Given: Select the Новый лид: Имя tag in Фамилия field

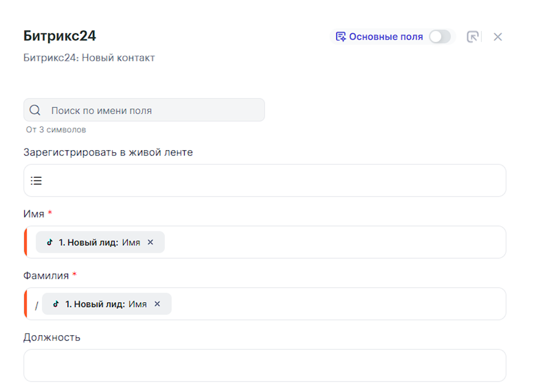Looking at the screenshot, I should pyautogui.click(x=107, y=304).
